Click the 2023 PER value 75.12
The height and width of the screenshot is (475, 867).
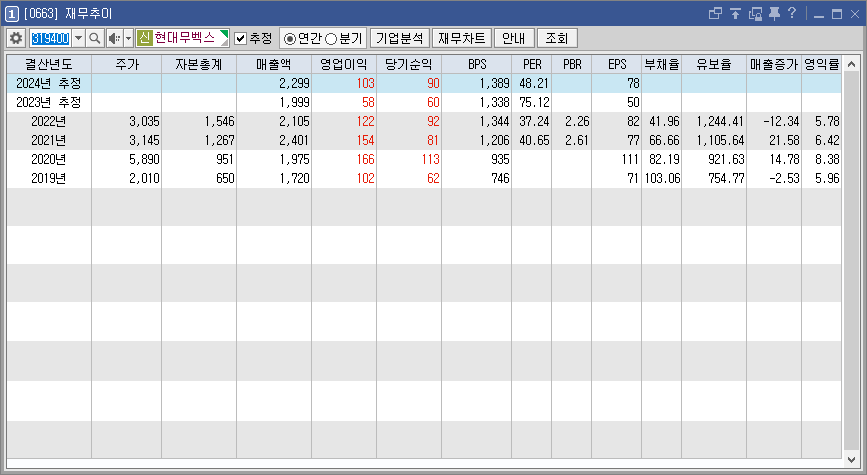click(534, 102)
